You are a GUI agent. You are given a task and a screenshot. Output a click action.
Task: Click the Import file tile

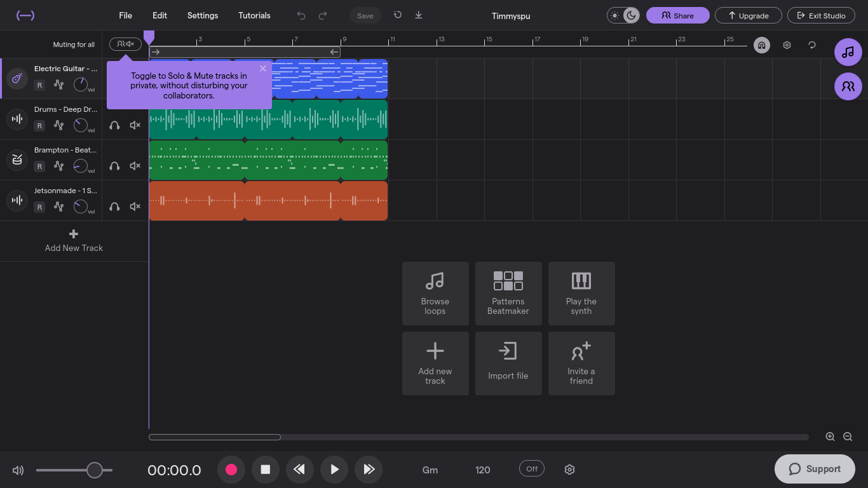tap(508, 363)
